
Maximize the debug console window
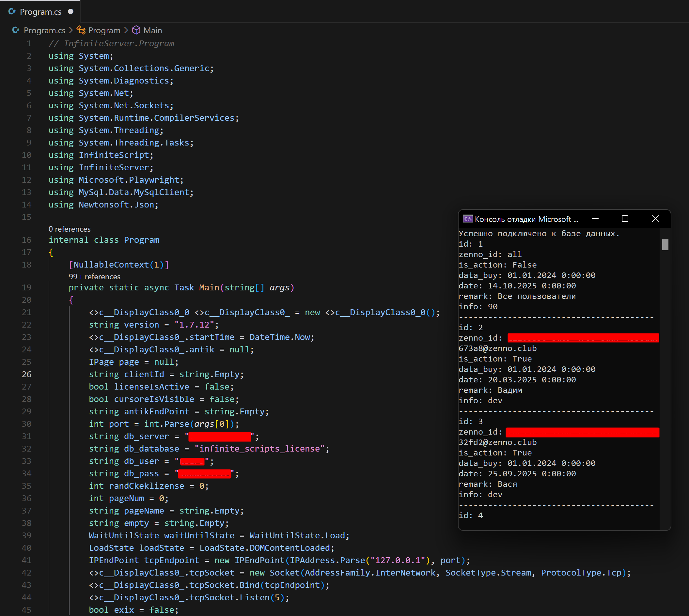click(x=625, y=219)
